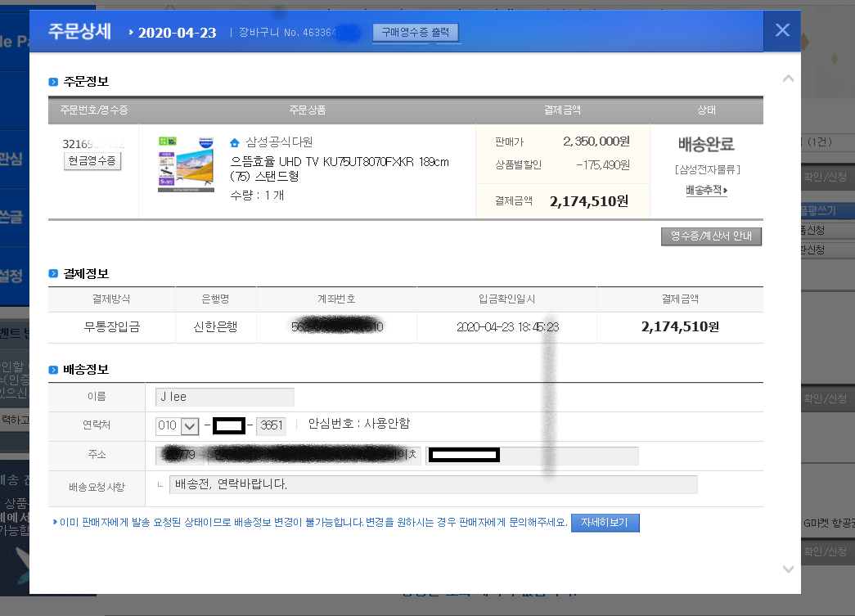The width and height of the screenshot is (855, 616).
Task: Click the 영수증/계산서 안내 button
Action: pos(711,236)
